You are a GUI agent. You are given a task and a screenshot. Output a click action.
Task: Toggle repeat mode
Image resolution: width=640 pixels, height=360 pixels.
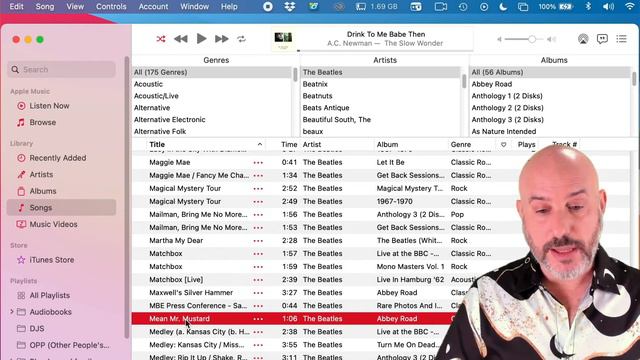coord(241,39)
